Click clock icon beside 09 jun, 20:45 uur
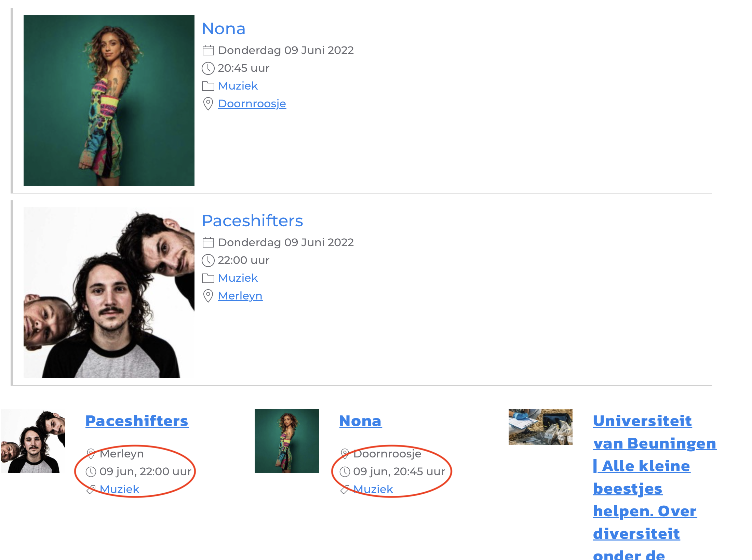 pyautogui.click(x=345, y=472)
